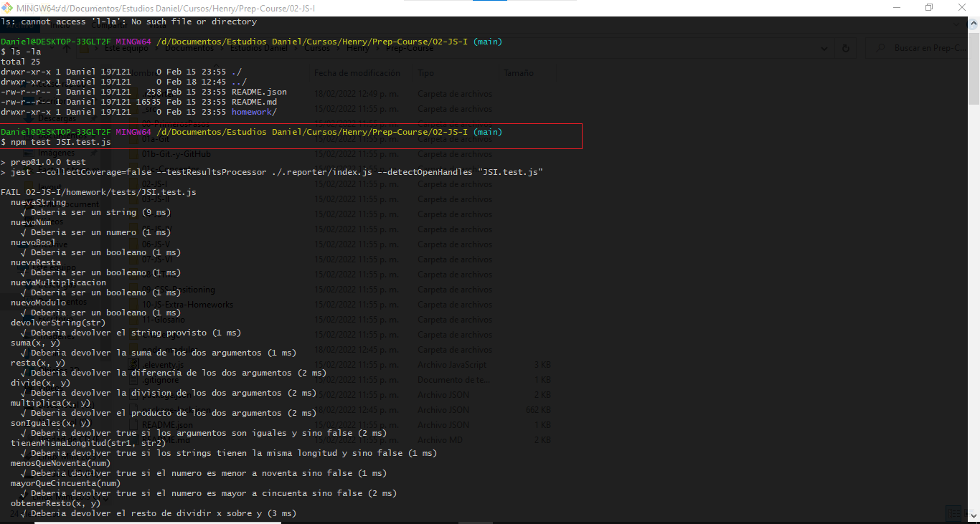
Task: Click the 'divide(x, y)' test group name
Action: pyautogui.click(x=41, y=383)
